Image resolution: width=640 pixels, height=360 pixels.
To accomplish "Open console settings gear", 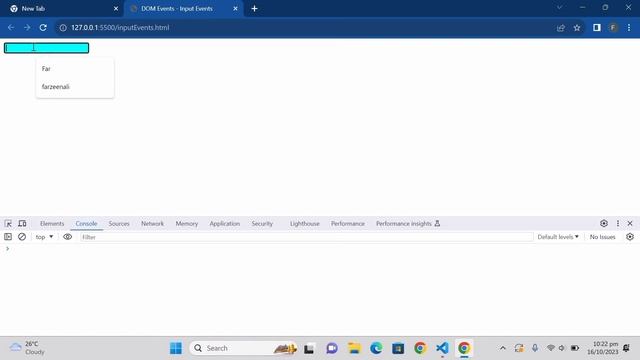I will pos(630,237).
